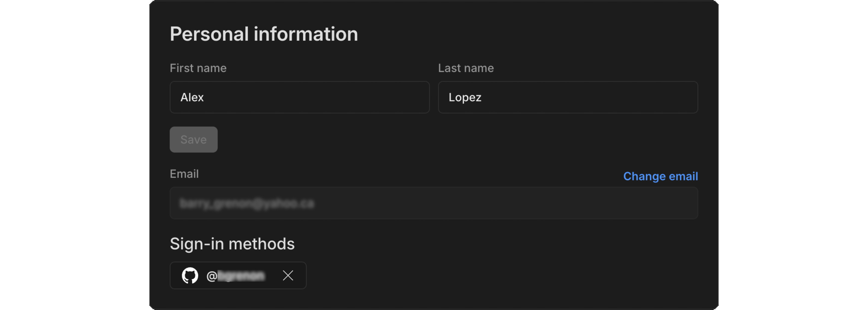Click the Personal information heading
Image resolution: width=868 pixels, height=310 pixels.
[x=264, y=33]
